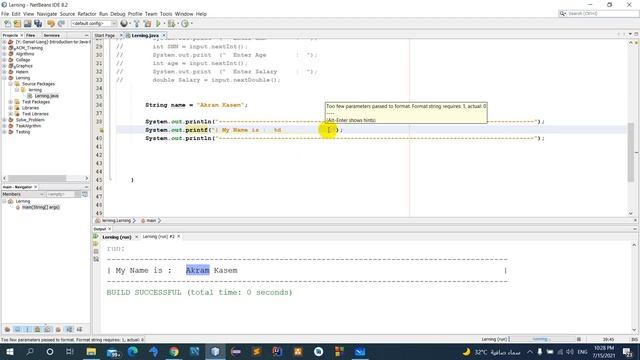Select main(String[] args) in Navigator
This screenshot has width=640, height=360.
pyautogui.click(x=40, y=207)
